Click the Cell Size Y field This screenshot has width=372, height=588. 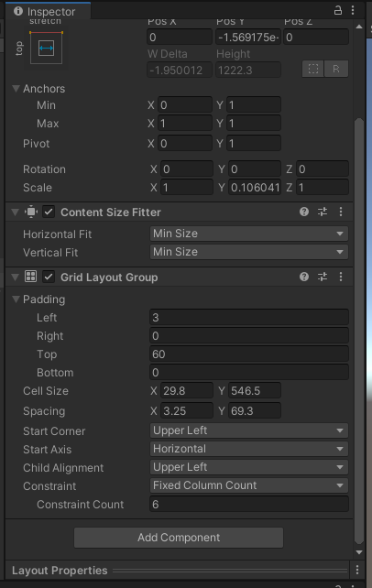[255, 391]
